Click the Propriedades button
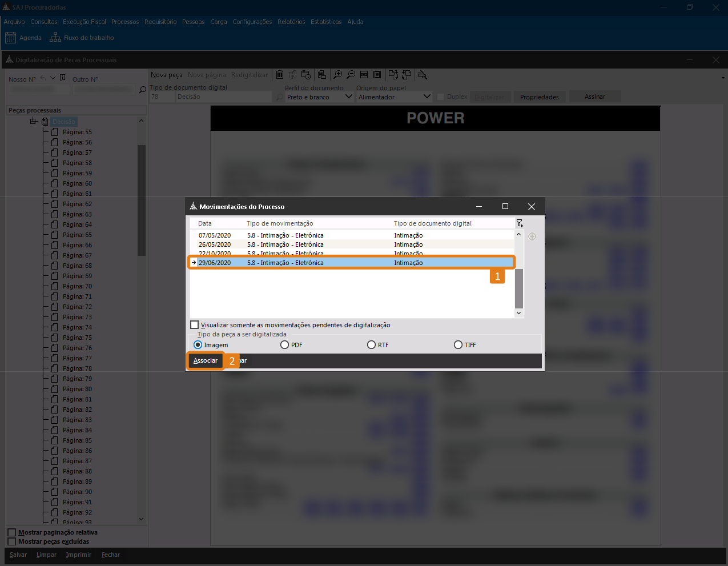 point(539,97)
